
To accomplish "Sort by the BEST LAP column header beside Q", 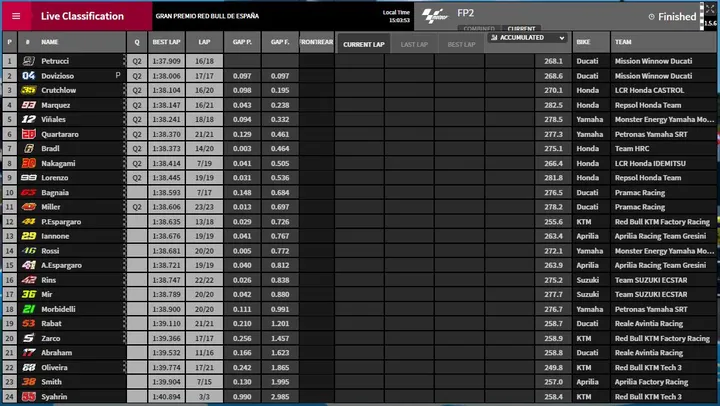I will click(166, 42).
